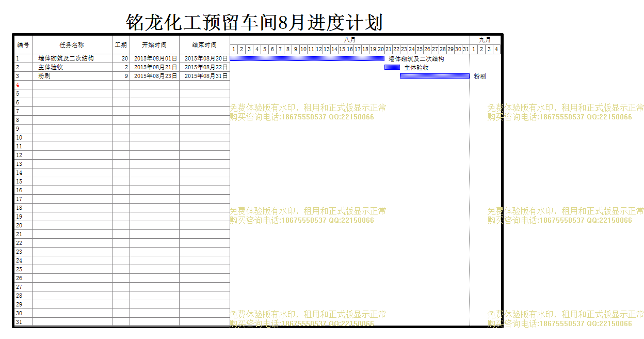Click empty start time cell of row 4
Viewport: 644px width, 339px height.
point(154,85)
